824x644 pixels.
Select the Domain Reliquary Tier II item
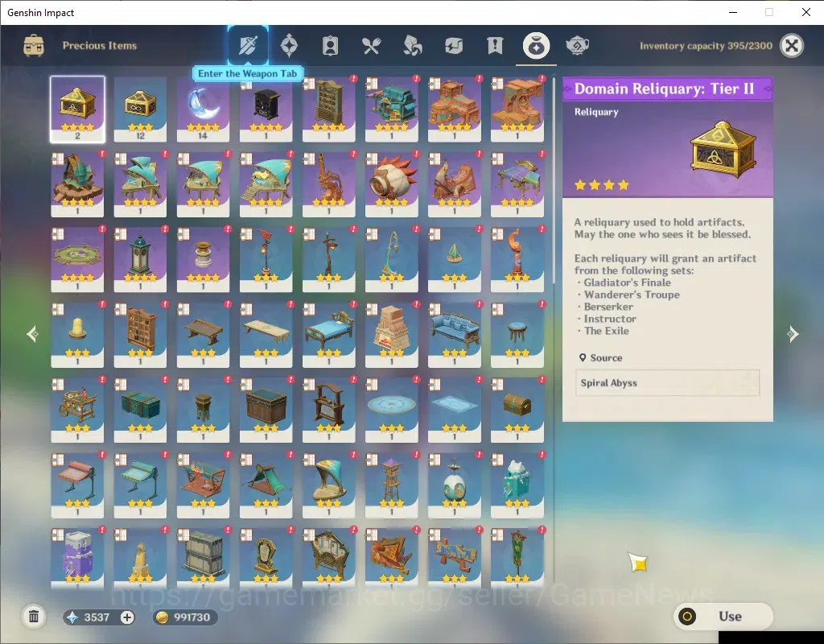pyautogui.click(x=77, y=109)
